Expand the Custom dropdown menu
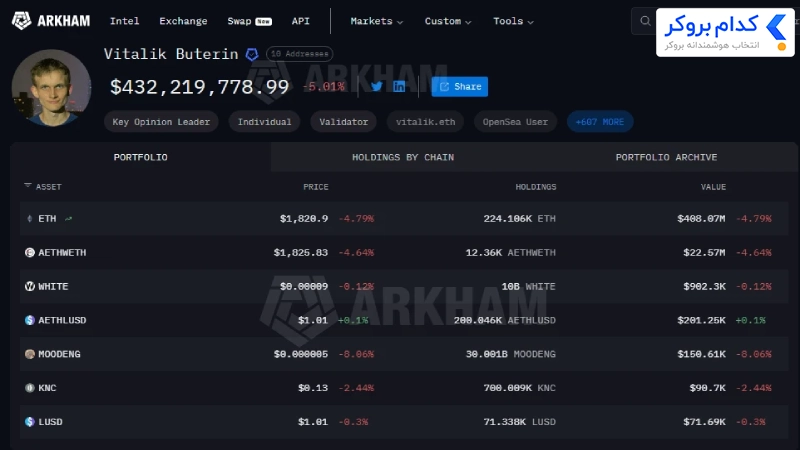 tap(448, 21)
